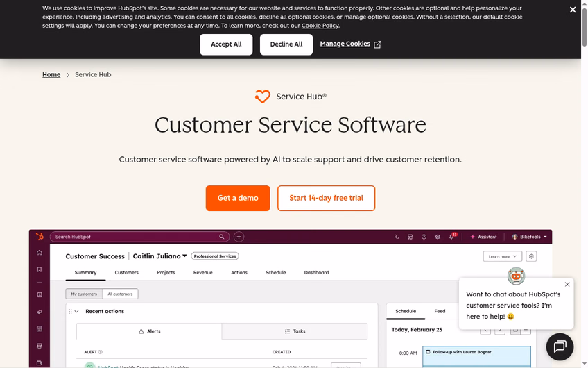Viewport: 588px width, 368px height.
Task: Close the chat prompt popup
Action: click(567, 284)
